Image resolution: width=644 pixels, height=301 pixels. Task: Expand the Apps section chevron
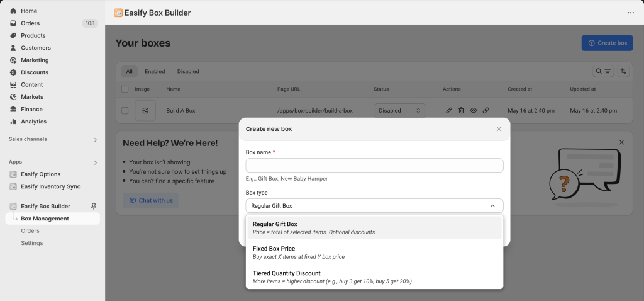coord(96,162)
